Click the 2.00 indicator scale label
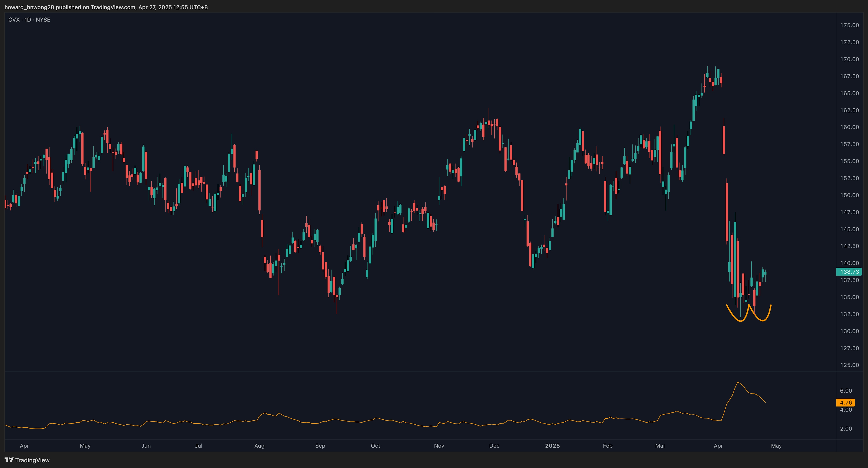Viewport: 868px width, 468px height. pyautogui.click(x=846, y=429)
